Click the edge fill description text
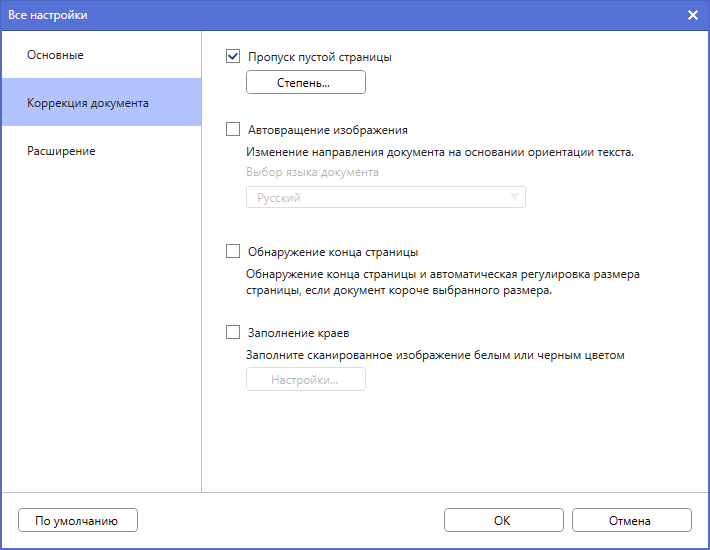Image resolution: width=710 pixels, height=550 pixels. [x=435, y=354]
